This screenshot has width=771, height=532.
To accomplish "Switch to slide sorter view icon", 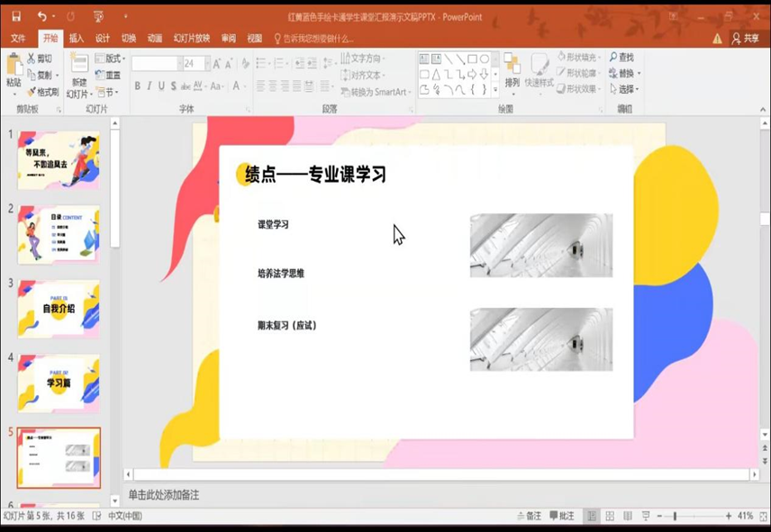I will coord(612,516).
